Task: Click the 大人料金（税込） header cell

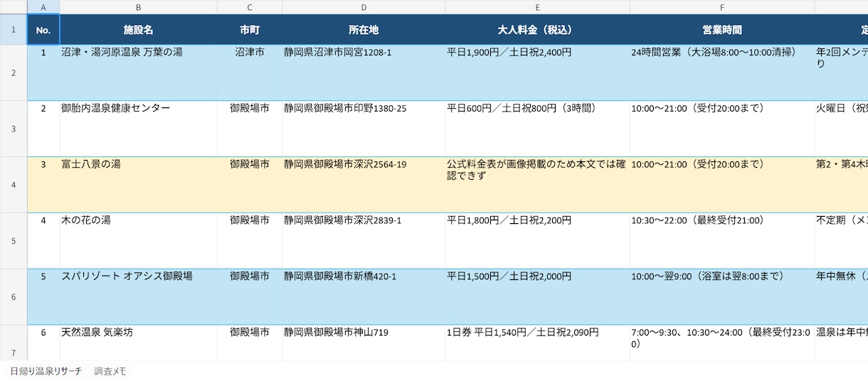Action: point(537,30)
